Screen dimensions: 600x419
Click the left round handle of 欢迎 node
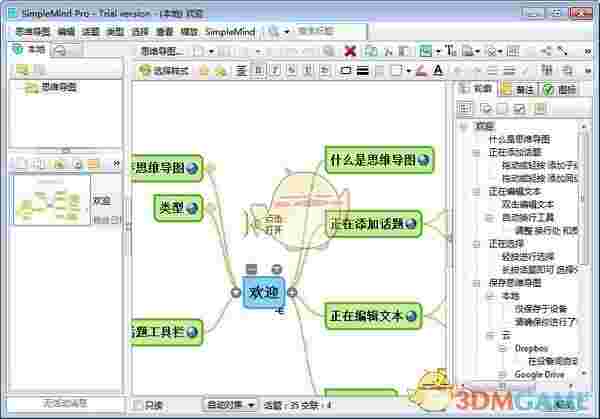(236, 292)
